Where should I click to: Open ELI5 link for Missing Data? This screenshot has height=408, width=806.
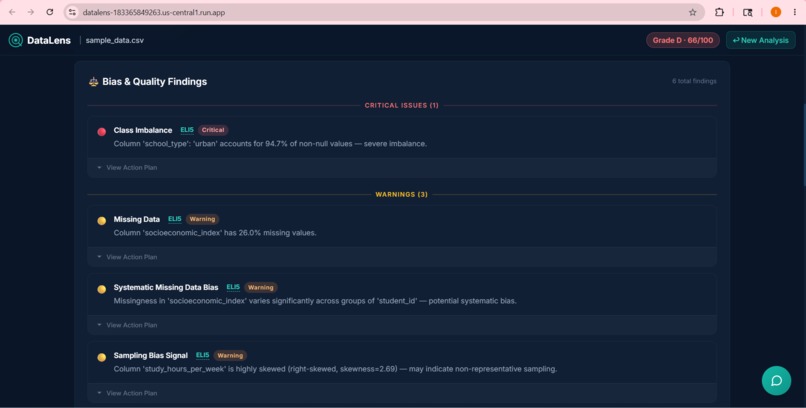click(x=175, y=219)
